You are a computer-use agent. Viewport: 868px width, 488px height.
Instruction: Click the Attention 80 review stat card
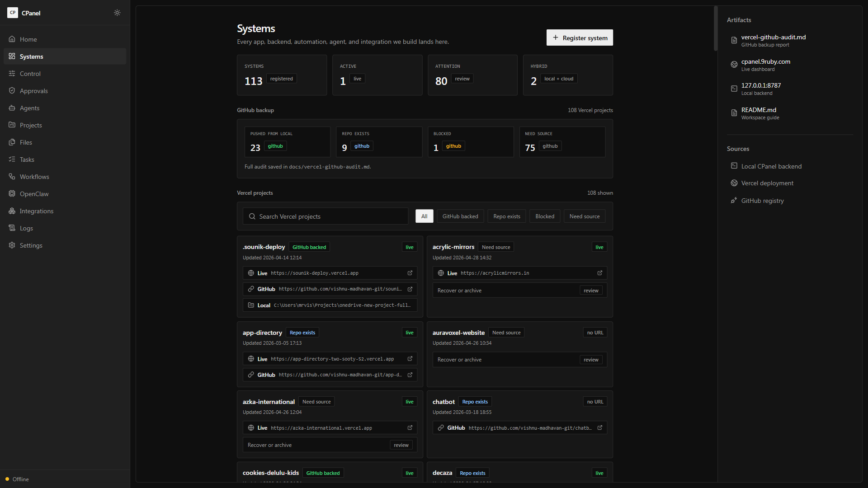[x=472, y=75]
